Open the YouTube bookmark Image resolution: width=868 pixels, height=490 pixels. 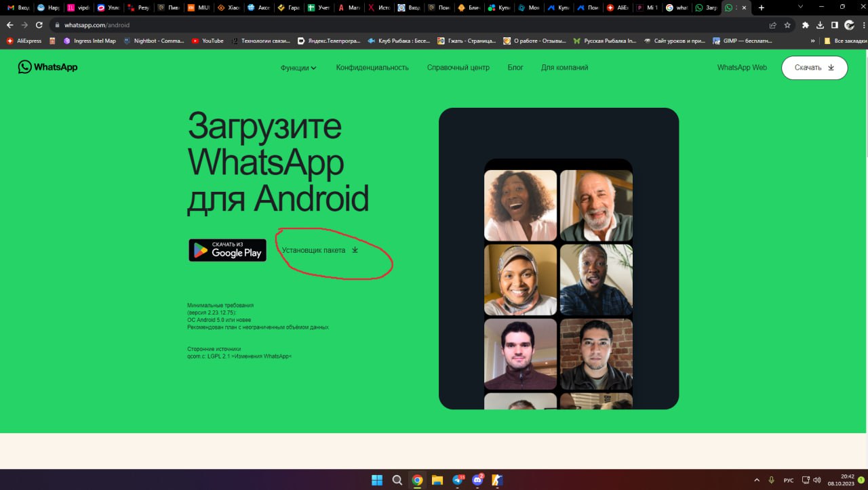click(x=208, y=41)
